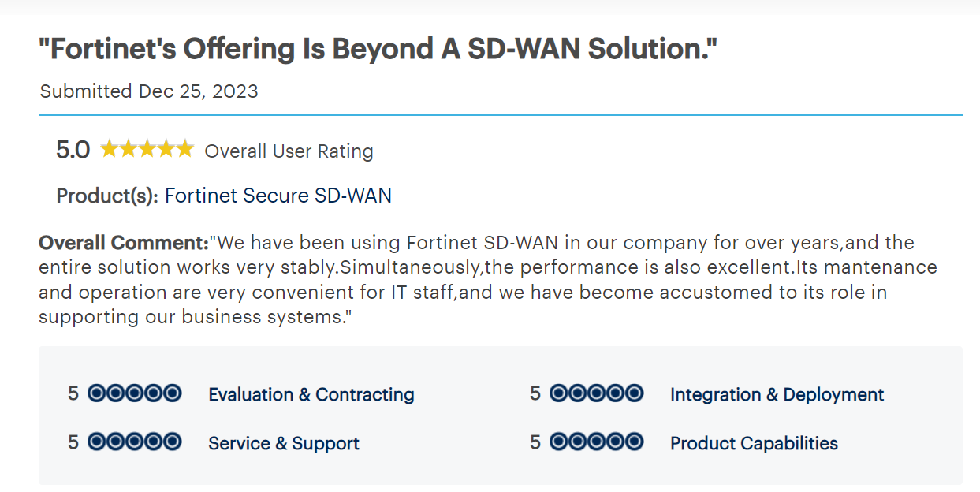Click the Overall User Rating text
This screenshot has width=980, height=492.
click(289, 151)
